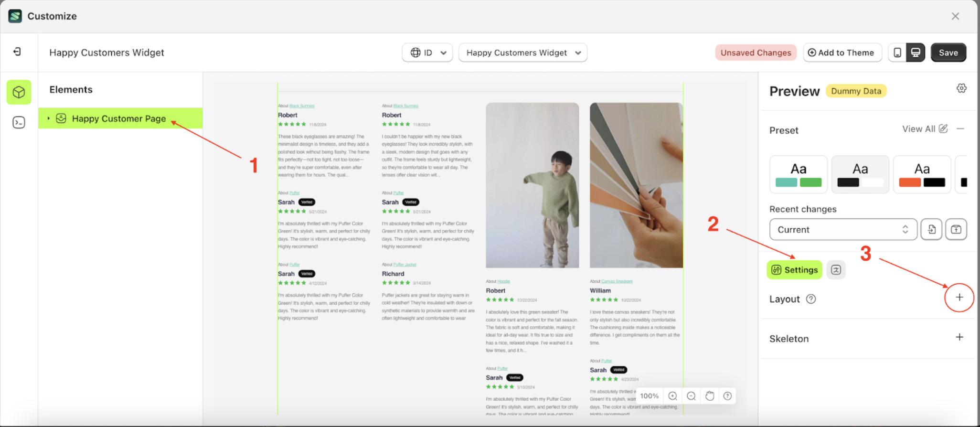
Task: Click the Richard reviewer name
Action: tap(393, 274)
